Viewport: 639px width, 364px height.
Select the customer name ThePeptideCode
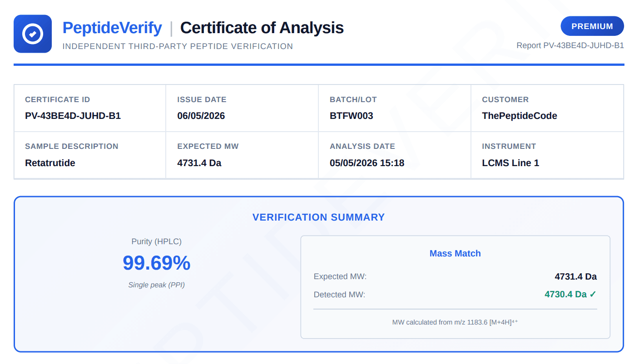coord(520,116)
